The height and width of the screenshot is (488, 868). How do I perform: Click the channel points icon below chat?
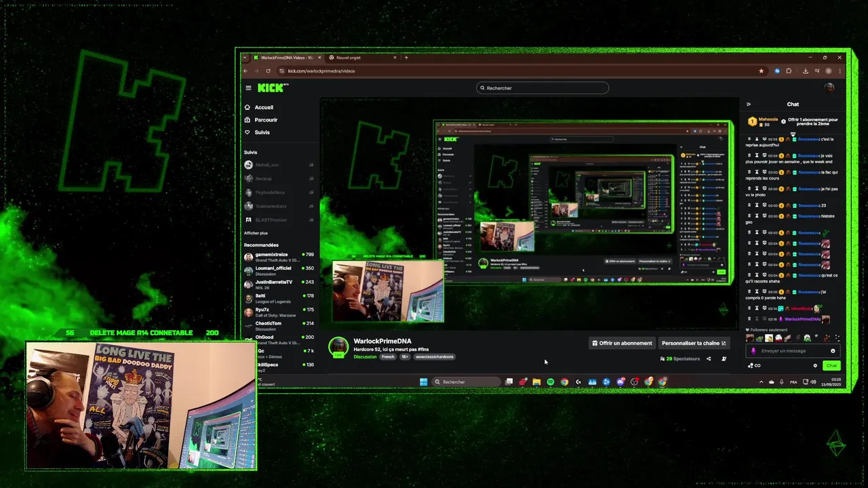753,365
